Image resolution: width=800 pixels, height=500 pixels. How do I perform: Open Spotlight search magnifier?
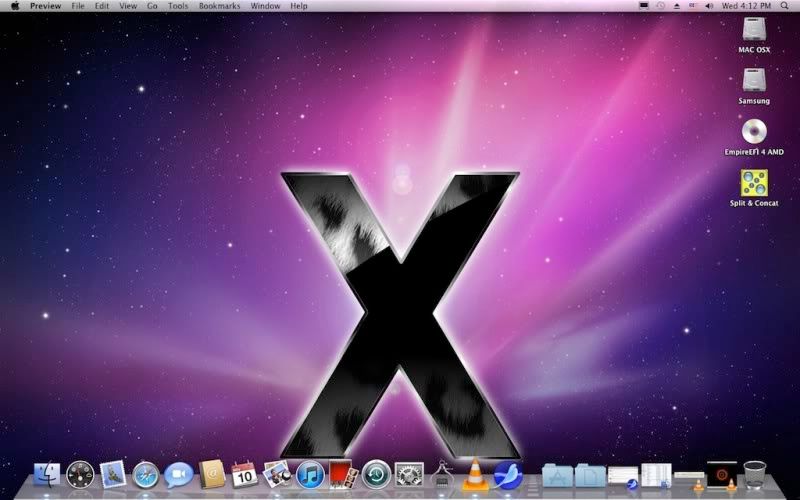pyautogui.click(x=785, y=6)
